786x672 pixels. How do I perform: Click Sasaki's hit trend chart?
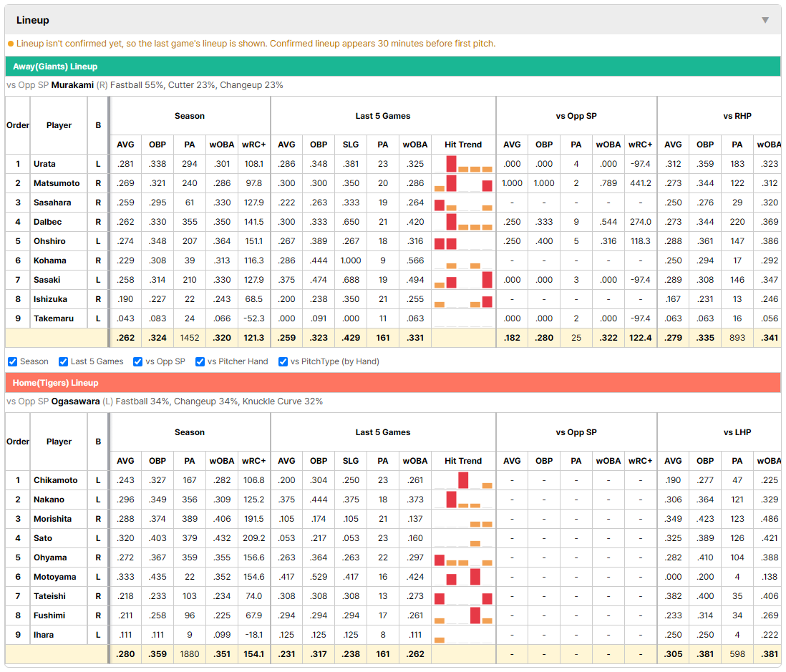pyautogui.click(x=463, y=280)
